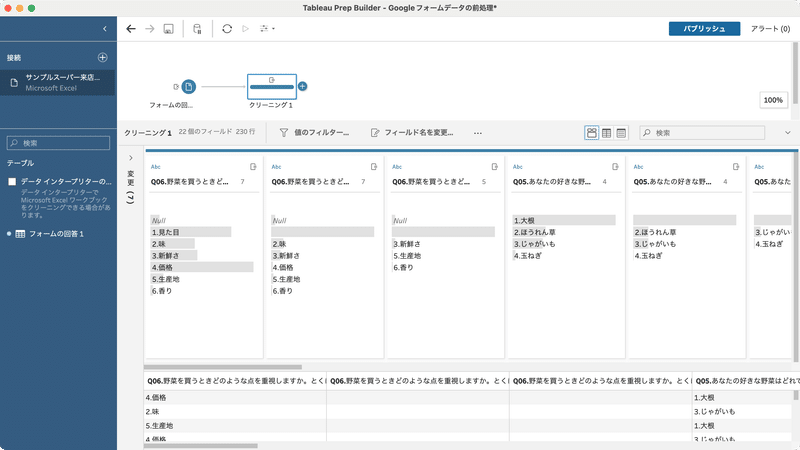Click the change icon on first Q06 card
The width and height of the screenshot is (800, 450).
pos(253,167)
